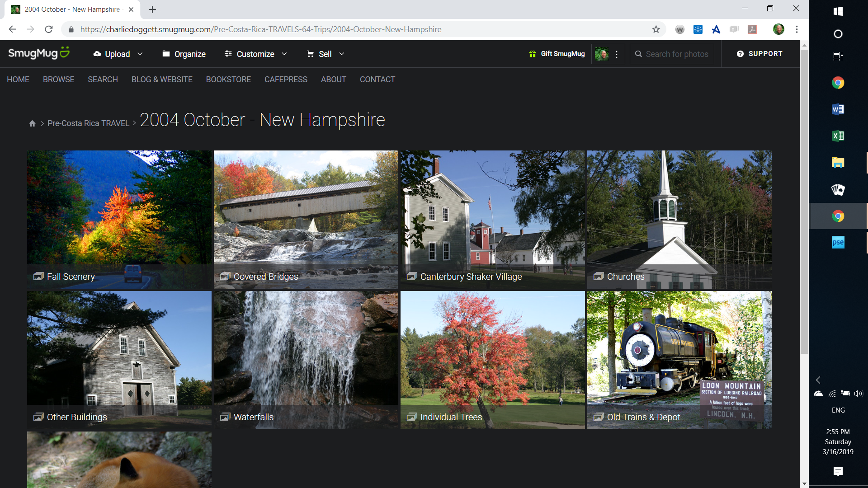Click the address bar URL
Image resolution: width=868 pixels, height=488 pixels.
tap(261, 29)
